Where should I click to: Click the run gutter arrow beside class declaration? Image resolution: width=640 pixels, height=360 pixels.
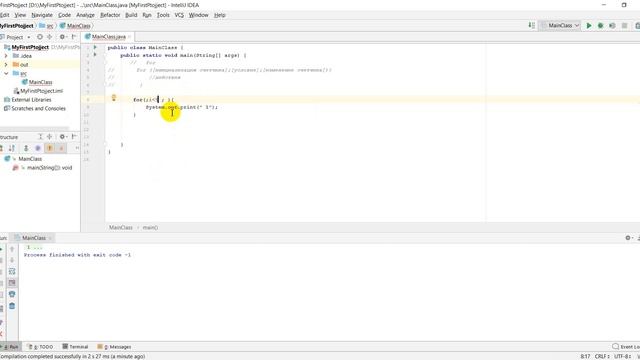point(95,47)
